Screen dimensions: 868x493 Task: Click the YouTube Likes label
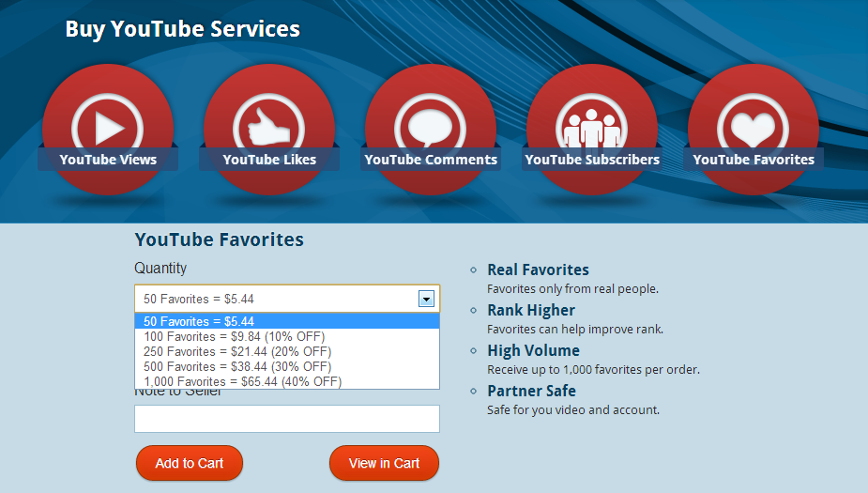coord(269,160)
